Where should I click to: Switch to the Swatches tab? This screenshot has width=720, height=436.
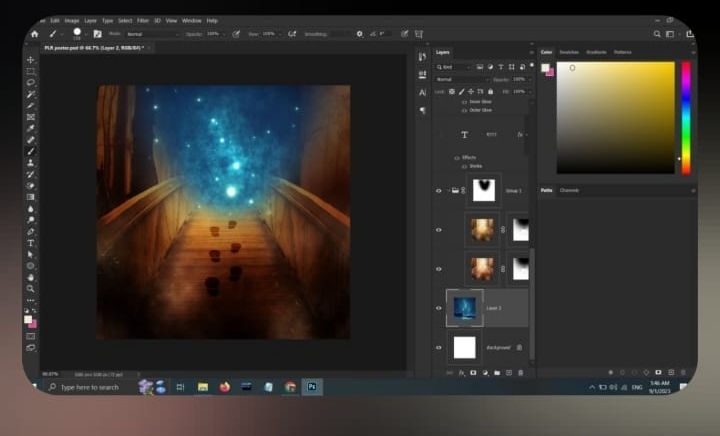(569, 52)
